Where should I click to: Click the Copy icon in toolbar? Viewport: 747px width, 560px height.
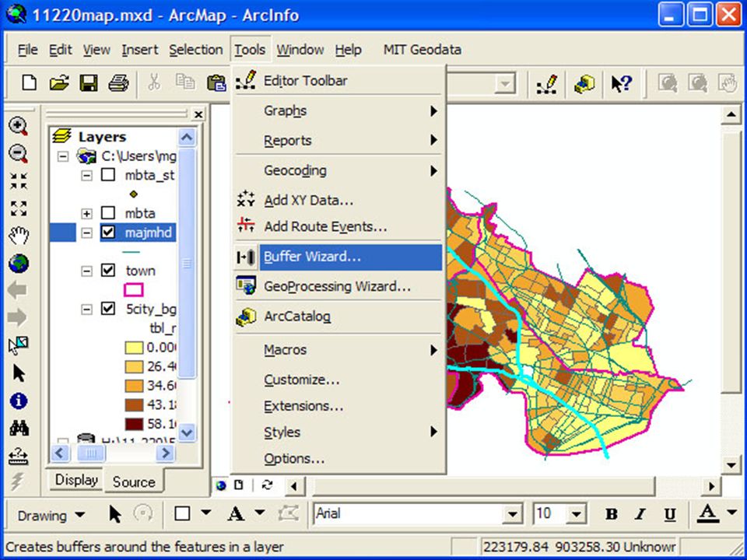tap(185, 83)
